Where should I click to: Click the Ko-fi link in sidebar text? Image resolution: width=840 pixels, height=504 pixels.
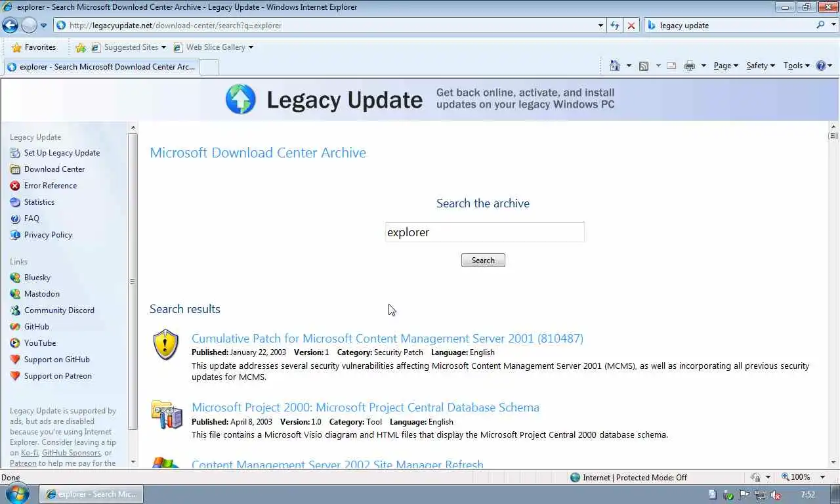click(29, 453)
